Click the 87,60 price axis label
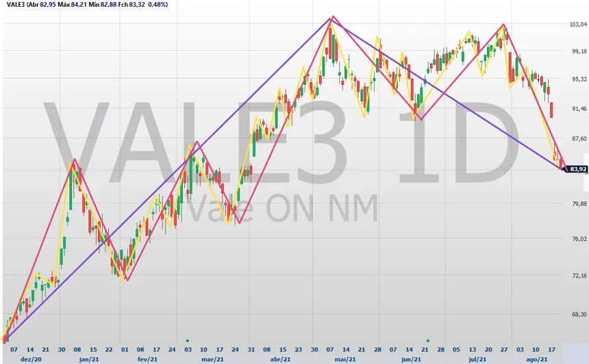 click(578, 138)
